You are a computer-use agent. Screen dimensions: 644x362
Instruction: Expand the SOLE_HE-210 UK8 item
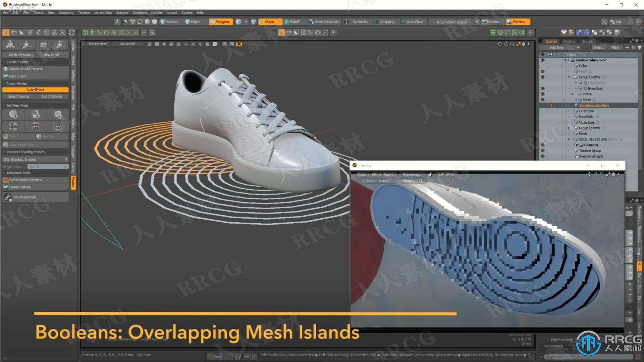click(x=569, y=139)
